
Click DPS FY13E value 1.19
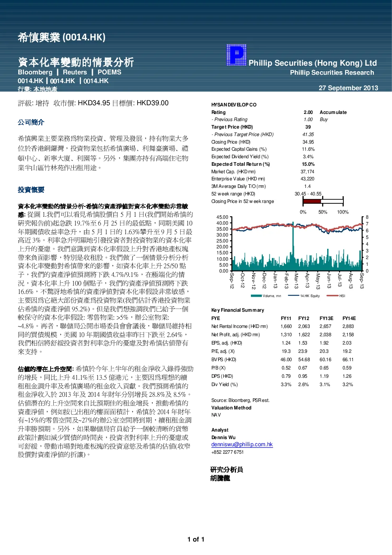coord(324,376)
